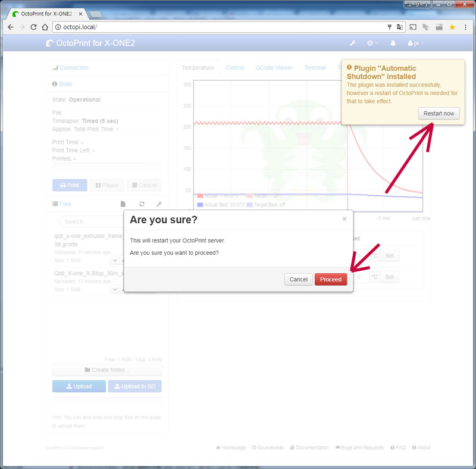This screenshot has height=469, width=476.
Task: Click the red Proceed button
Action: tap(331, 279)
